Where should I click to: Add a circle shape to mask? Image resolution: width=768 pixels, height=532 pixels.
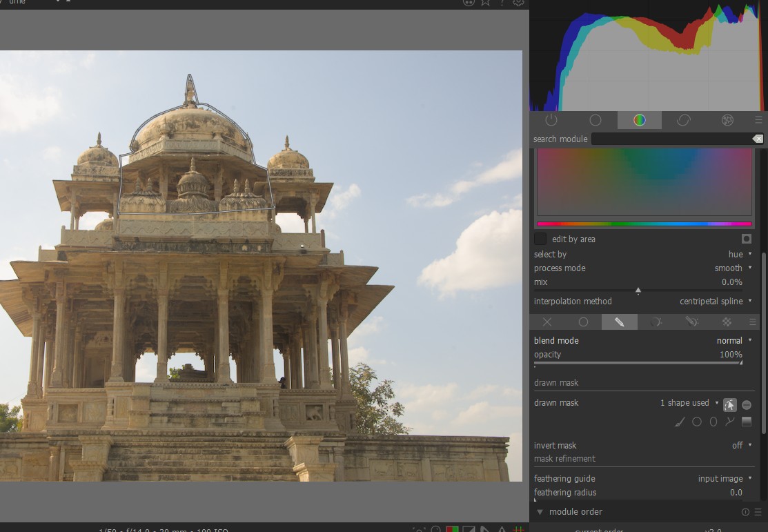click(697, 422)
